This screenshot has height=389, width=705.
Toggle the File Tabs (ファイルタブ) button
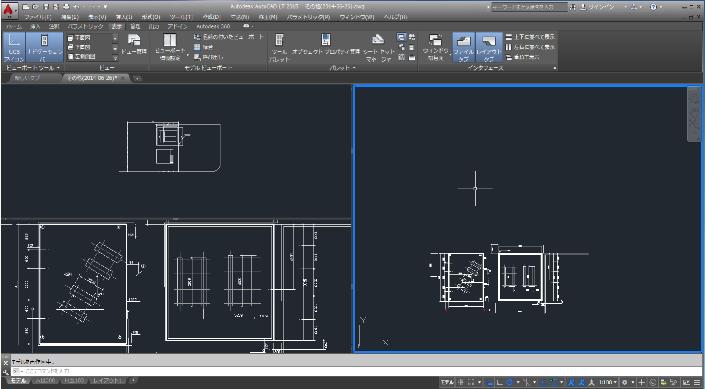pos(463,47)
